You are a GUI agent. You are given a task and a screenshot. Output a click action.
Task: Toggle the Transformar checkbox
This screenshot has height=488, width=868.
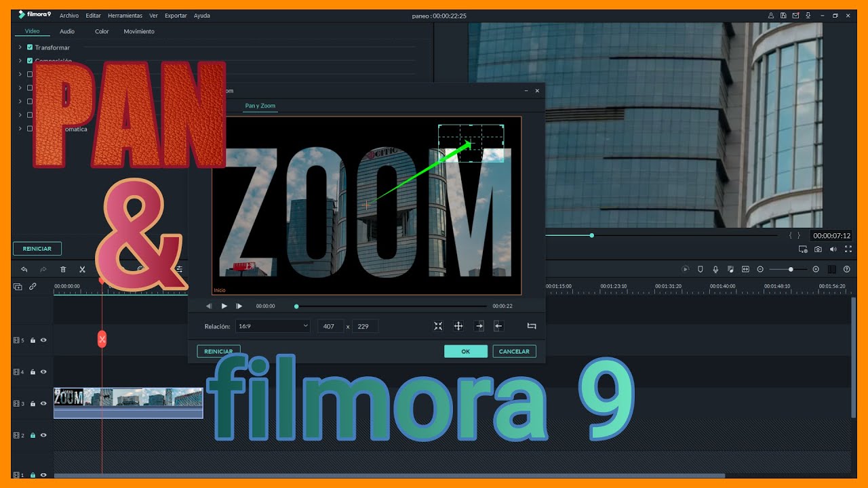(30, 47)
